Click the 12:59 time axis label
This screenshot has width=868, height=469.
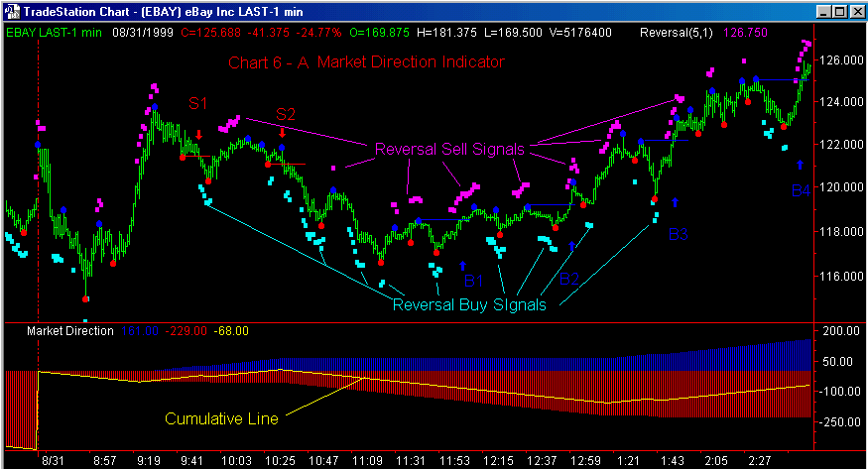coord(585,461)
